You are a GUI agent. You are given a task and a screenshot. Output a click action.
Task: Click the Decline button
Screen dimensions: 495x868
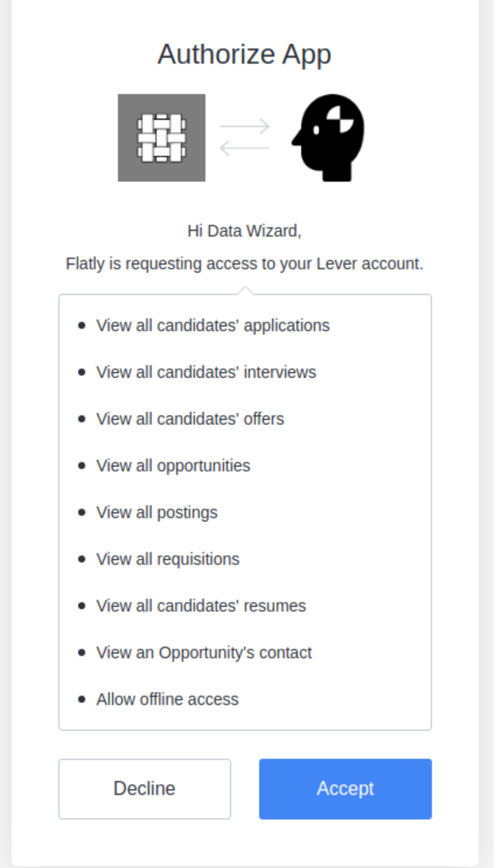(144, 788)
